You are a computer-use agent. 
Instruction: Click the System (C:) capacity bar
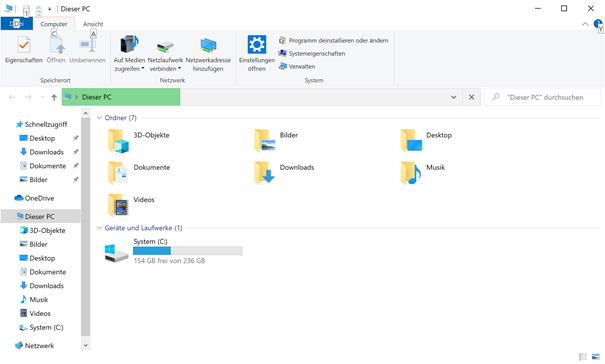point(188,251)
